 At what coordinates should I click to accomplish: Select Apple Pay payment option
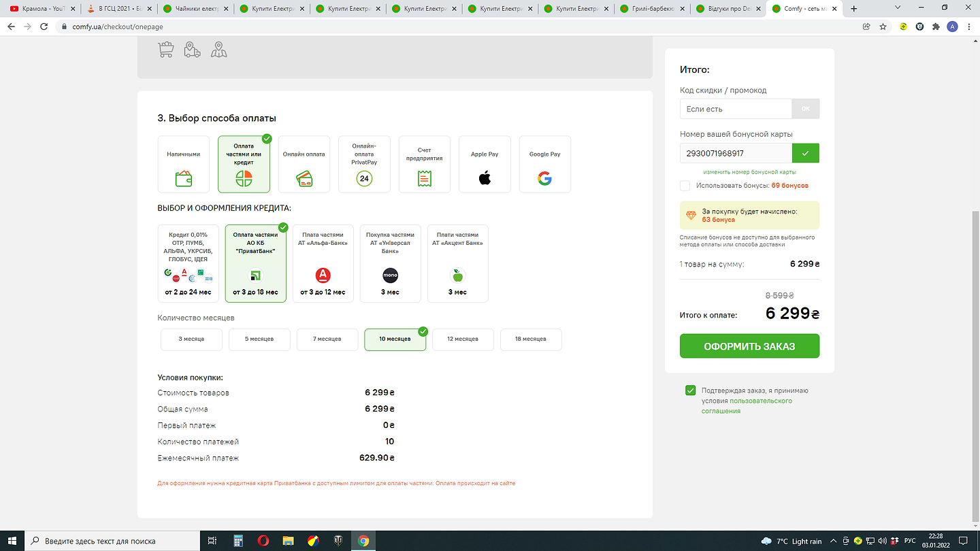pyautogui.click(x=485, y=165)
